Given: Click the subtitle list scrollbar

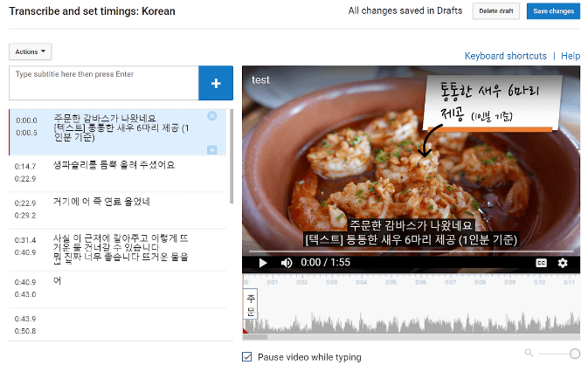Looking at the screenshot, I should [232, 156].
